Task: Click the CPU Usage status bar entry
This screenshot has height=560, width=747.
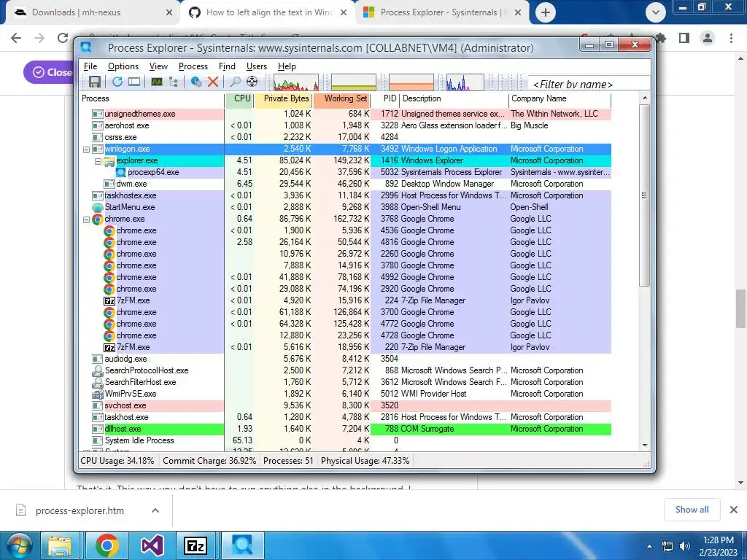Action: 117,461
